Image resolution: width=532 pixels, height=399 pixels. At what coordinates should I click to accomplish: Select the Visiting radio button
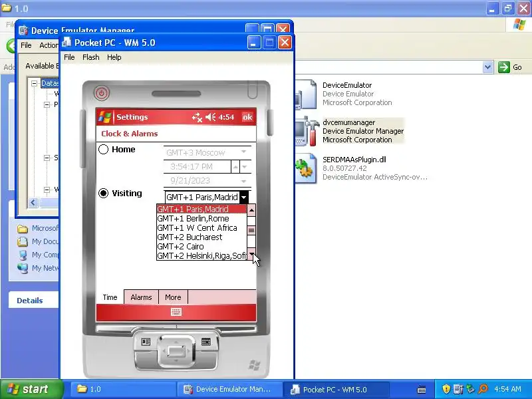coord(104,194)
